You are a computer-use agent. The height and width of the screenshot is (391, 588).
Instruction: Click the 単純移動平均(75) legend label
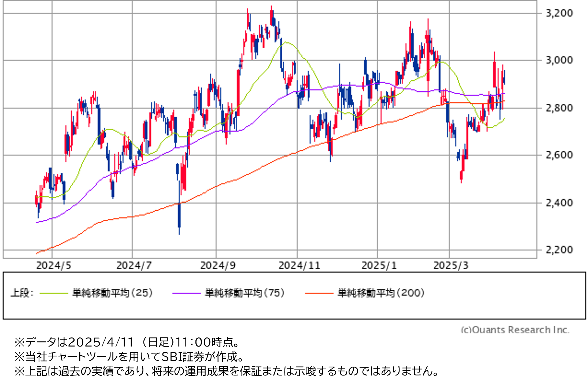point(245,293)
